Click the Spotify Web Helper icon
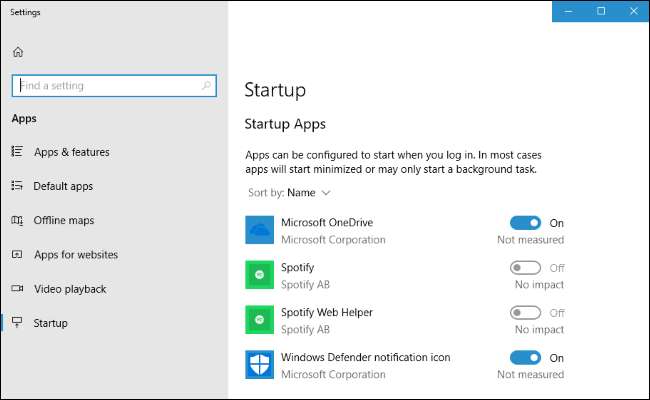 point(259,319)
